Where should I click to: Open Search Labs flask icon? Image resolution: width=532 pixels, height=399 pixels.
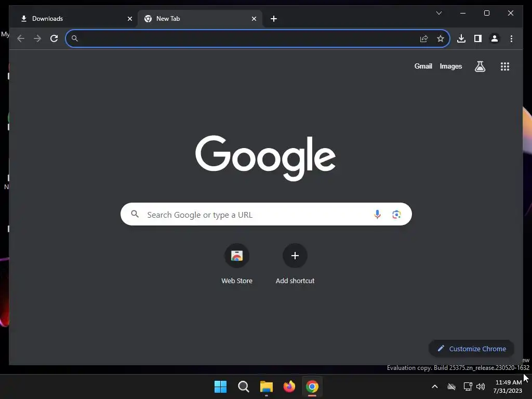[x=480, y=66]
